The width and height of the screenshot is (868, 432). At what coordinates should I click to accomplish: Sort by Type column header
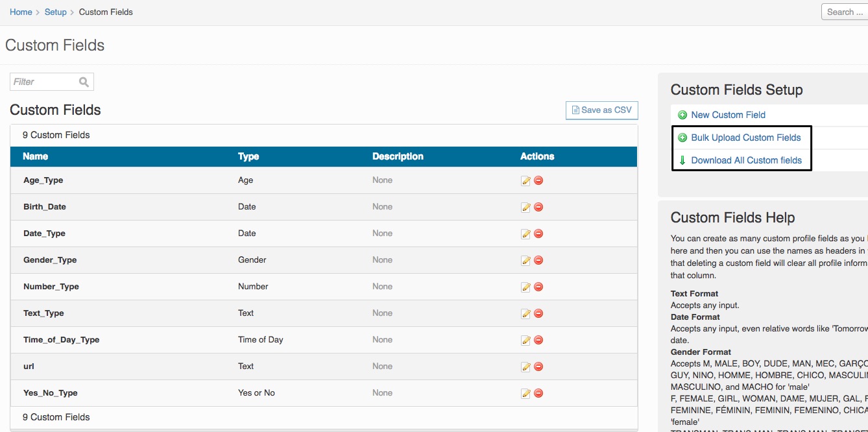248,156
